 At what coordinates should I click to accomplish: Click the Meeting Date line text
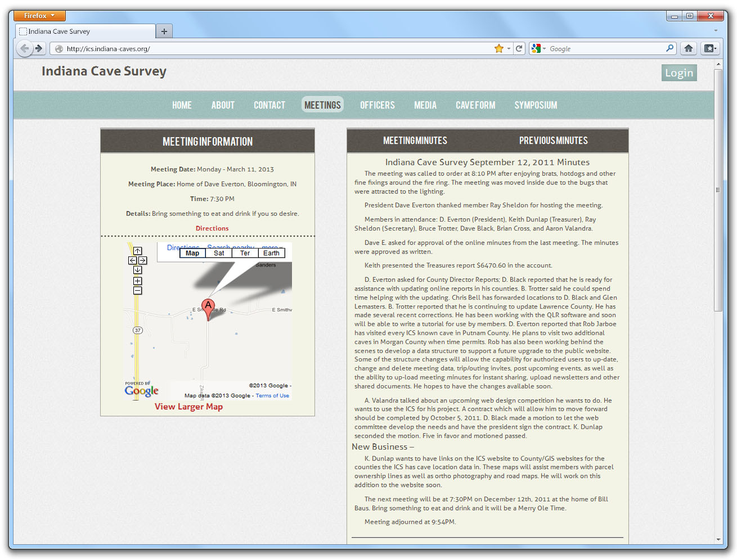coord(212,169)
